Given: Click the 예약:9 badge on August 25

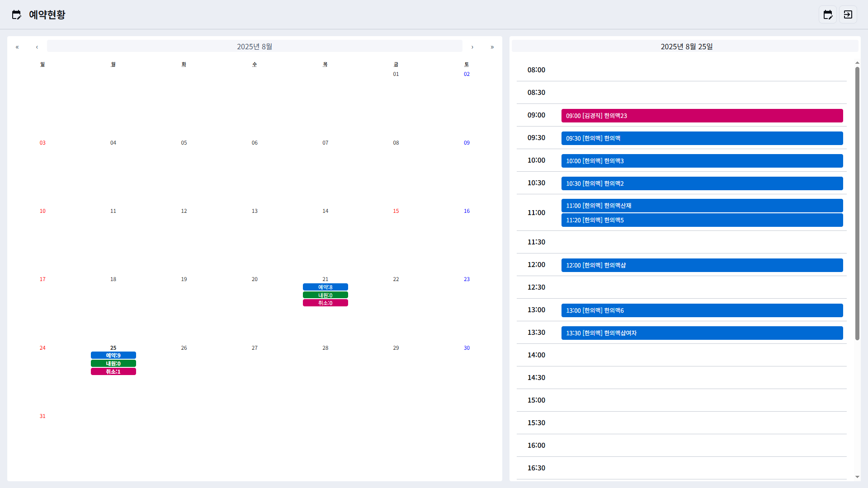Looking at the screenshot, I should tap(113, 356).
